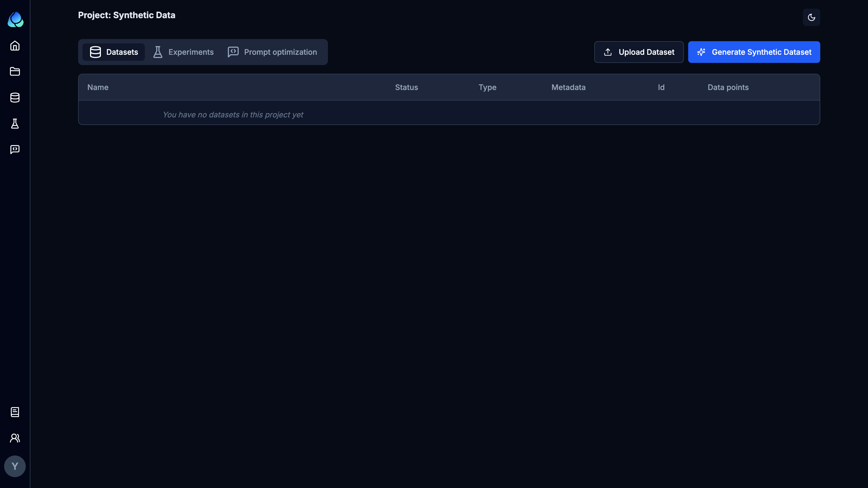Click the Metadata column header
868x488 pixels.
(569, 87)
